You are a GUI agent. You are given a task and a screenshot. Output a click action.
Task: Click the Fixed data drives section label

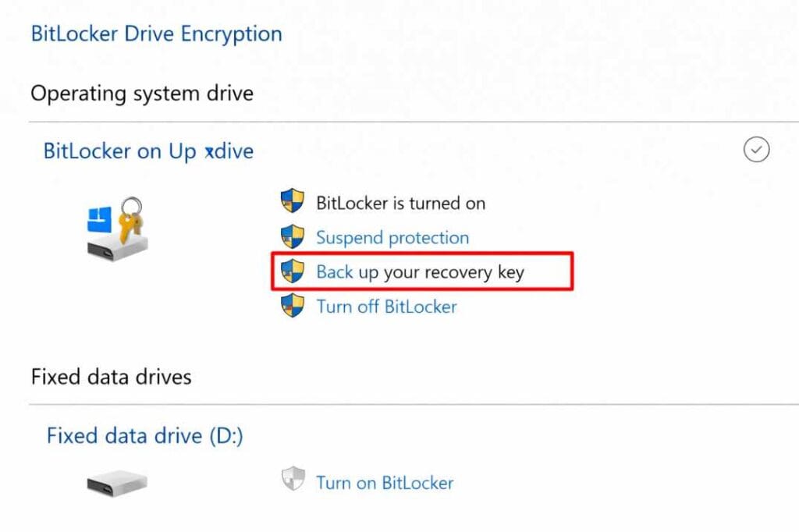(x=110, y=377)
